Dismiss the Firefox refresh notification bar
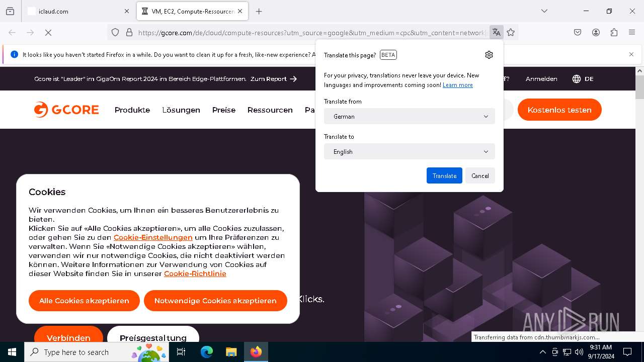 click(x=631, y=54)
